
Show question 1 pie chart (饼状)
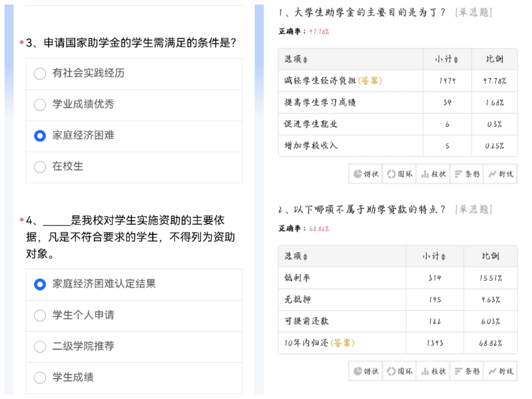[x=366, y=174]
